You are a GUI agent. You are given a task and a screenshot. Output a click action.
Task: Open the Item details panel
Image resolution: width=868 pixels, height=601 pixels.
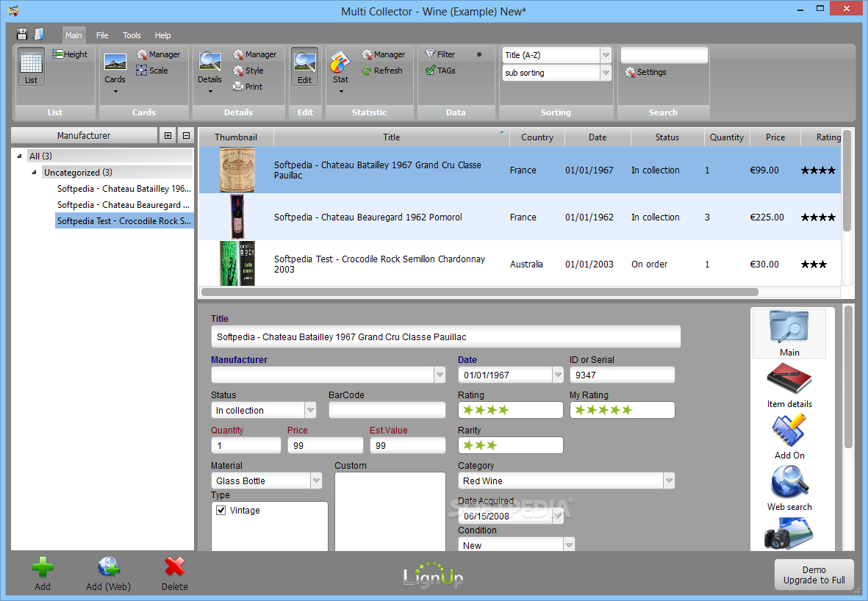[789, 385]
